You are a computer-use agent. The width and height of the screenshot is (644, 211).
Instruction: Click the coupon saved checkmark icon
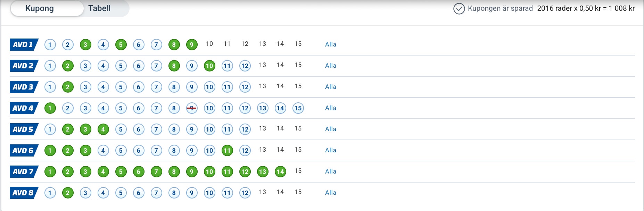459,9
